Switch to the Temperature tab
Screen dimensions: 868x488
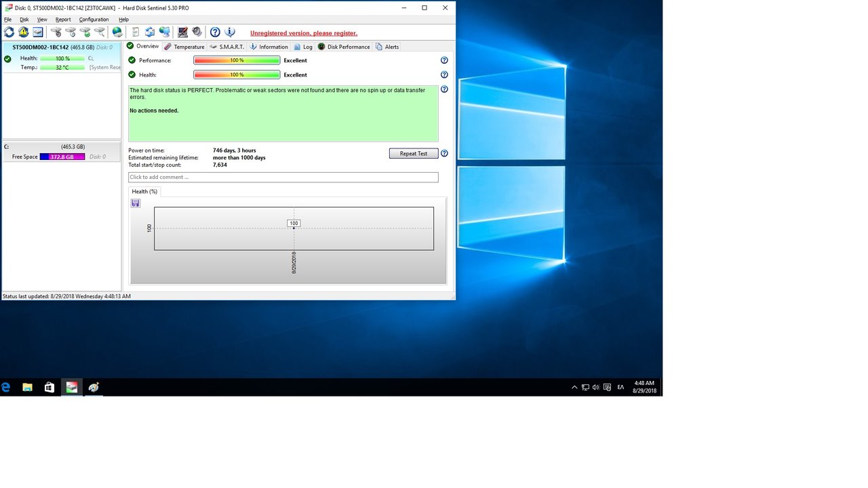184,47
